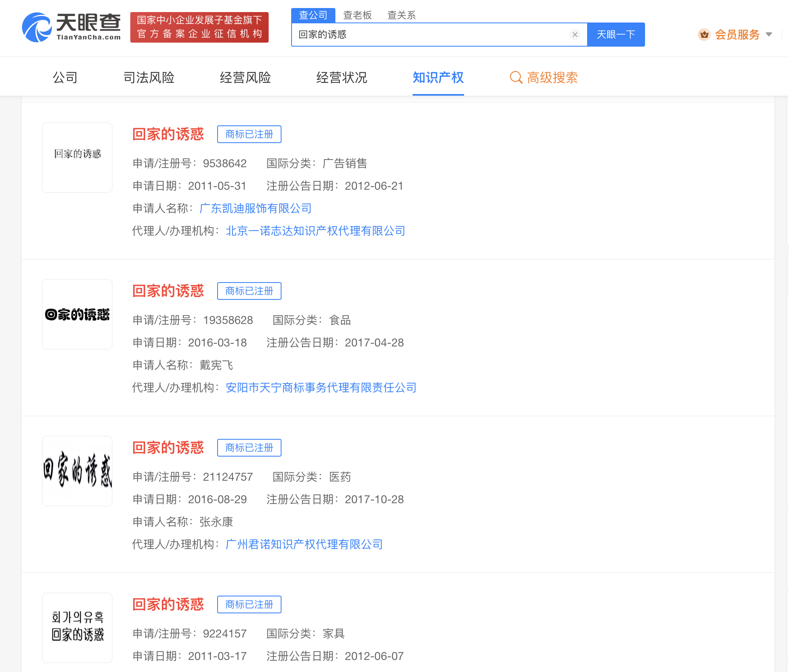
Task: Clear the search box with the X icon
Action: [575, 35]
